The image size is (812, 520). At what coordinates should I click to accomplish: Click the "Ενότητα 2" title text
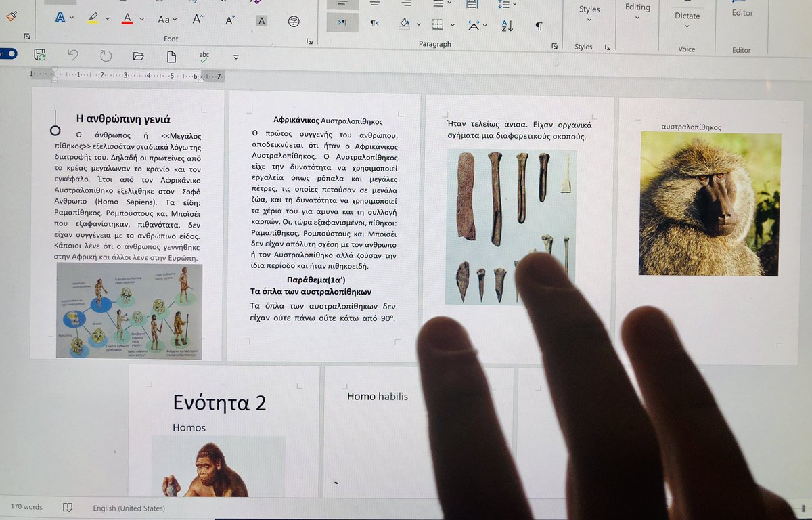[220, 402]
